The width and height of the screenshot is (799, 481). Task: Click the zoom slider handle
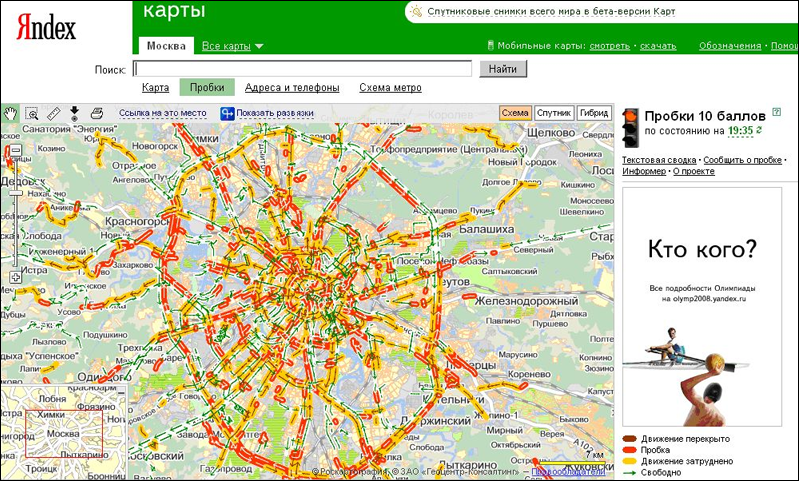tap(16, 193)
